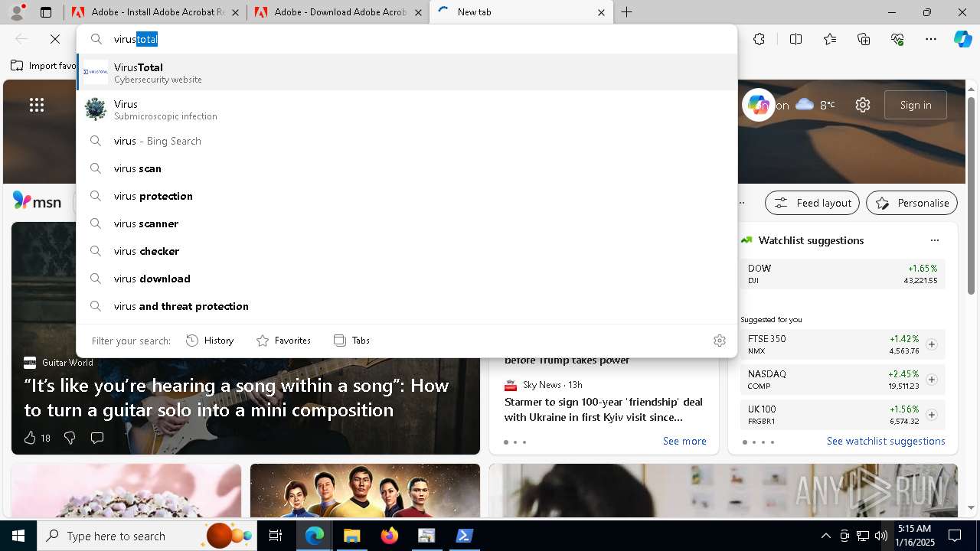Add FTSE 350 to watchlist
The image size is (980, 551).
(932, 344)
